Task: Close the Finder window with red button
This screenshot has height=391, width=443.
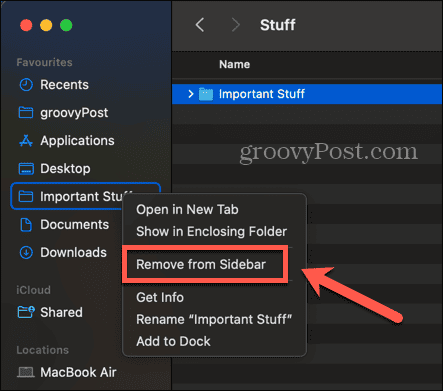Action: [x=26, y=25]
